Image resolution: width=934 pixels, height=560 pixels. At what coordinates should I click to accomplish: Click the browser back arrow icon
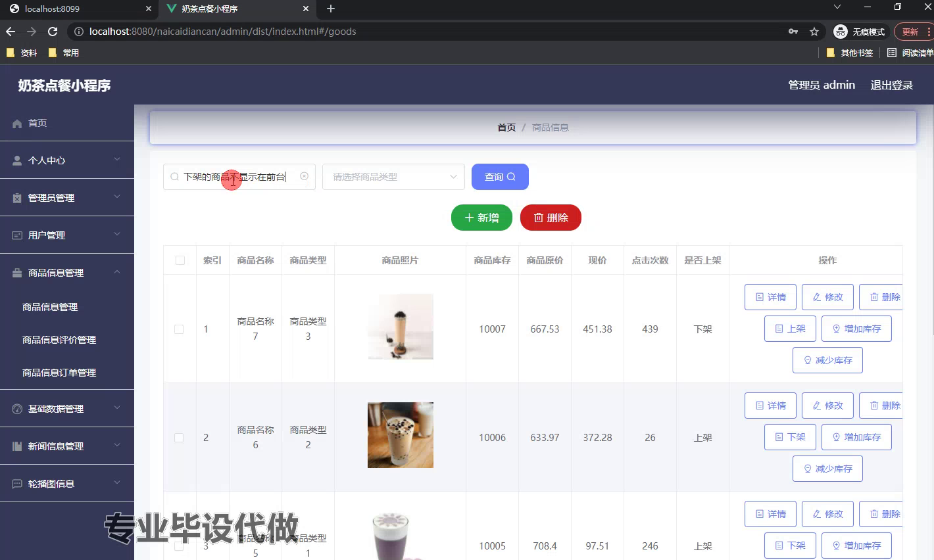(11, 32)
